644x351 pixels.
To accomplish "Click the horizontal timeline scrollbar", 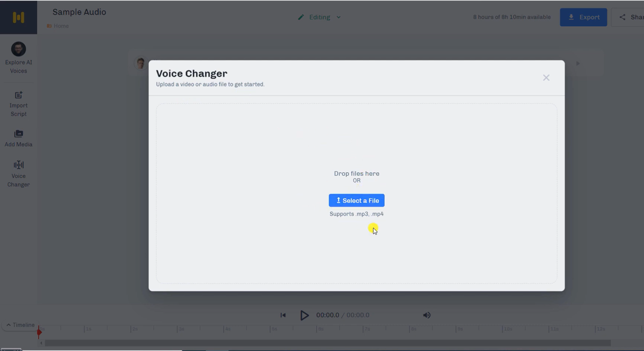I will [328, 343].
